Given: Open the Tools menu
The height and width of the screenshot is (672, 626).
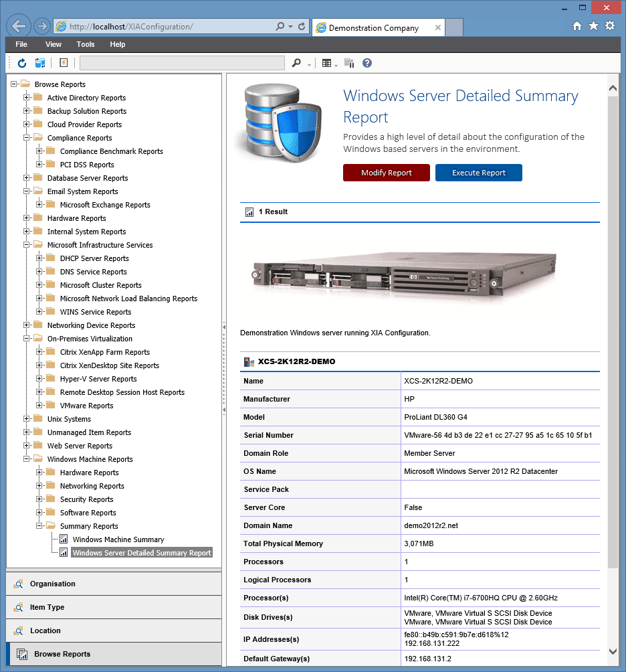Looking at the screenshot, I should click(x=85, y=44).
